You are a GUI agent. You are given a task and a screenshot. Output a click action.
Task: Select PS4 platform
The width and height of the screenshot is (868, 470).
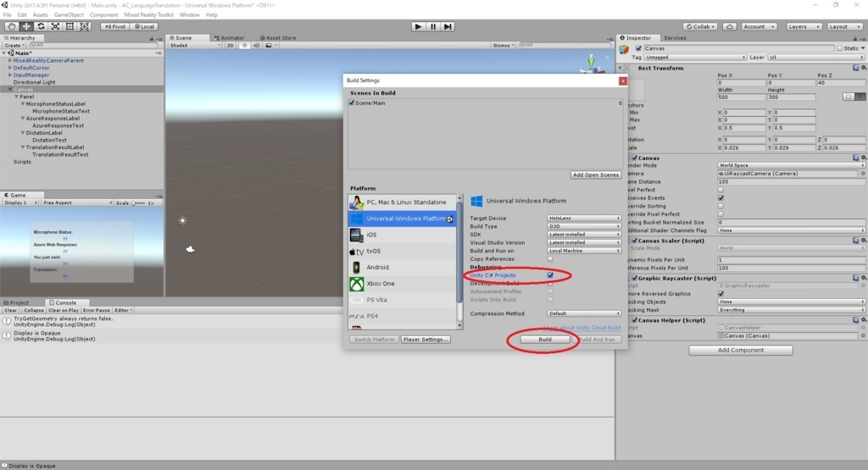pos(402,316)
